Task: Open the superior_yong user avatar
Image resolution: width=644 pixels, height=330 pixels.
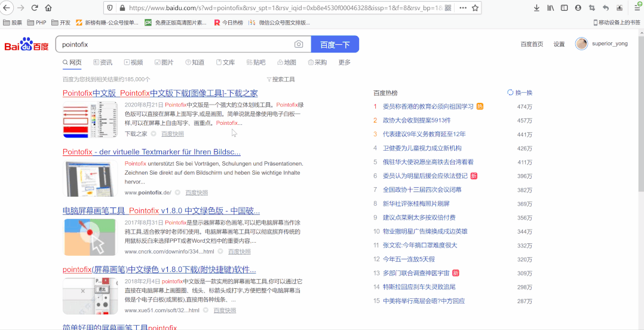Action: [x=582, y=44]
